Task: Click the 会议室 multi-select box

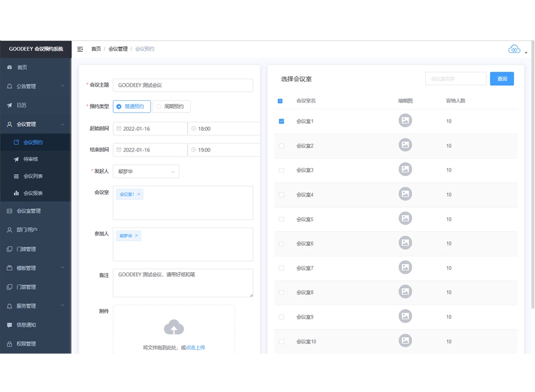Action: tap(183, 203)
